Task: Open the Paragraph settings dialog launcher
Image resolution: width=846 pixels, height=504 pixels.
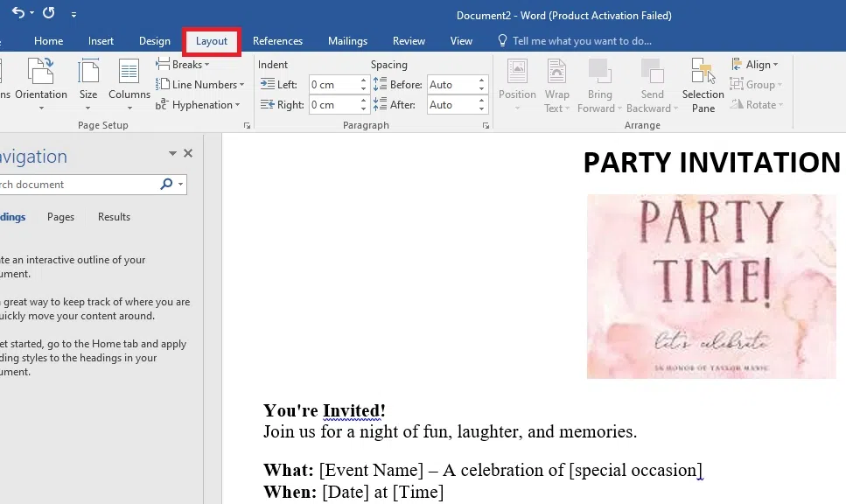Action: click(486, 125)
